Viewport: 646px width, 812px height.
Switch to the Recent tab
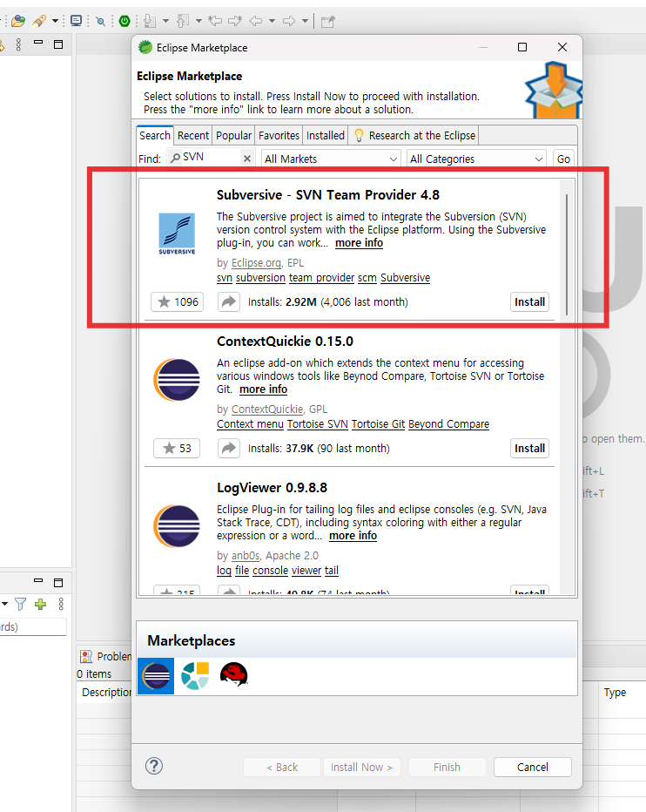click(193, 136)
